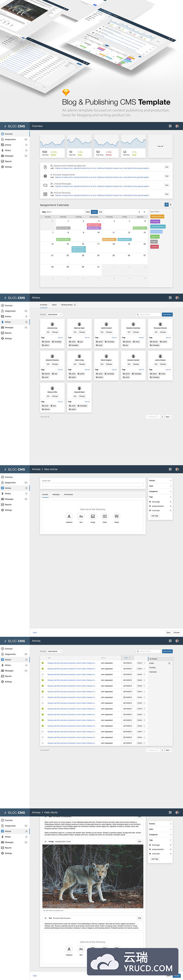Image resolution: width=183 pixels, height=980 pixels.
Task: Expand the Format dropdown in New Article
Action: point(160,480)
